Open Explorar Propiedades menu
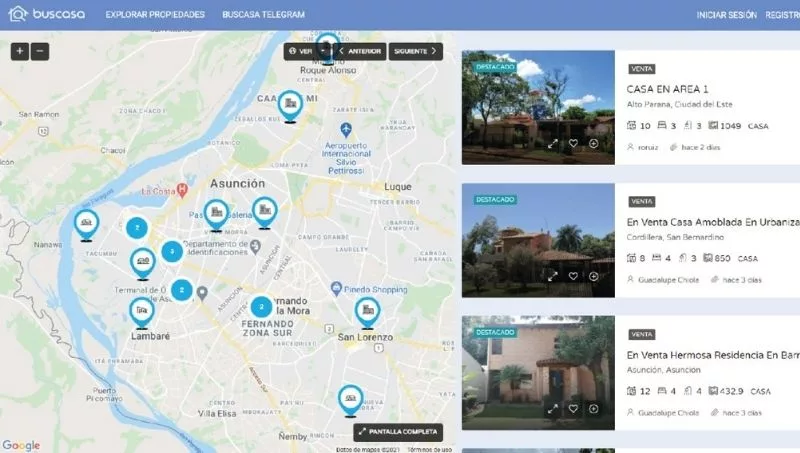 click(155, 15)
